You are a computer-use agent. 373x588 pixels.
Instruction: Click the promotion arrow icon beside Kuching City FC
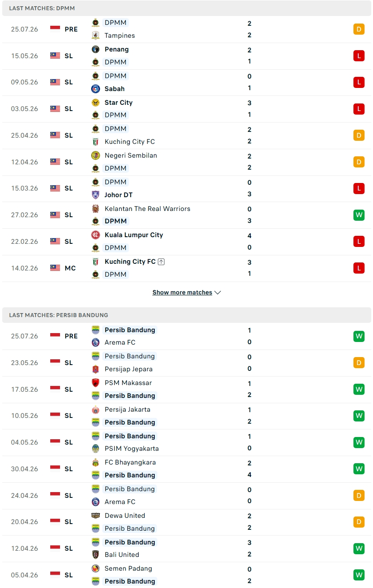point(161,262)
